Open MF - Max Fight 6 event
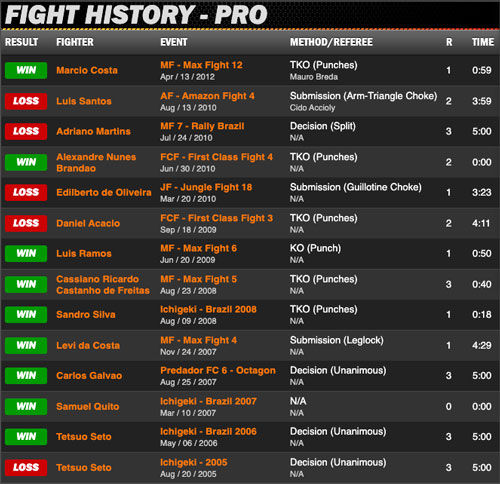Image resolution: width=500 pixels, height=484 pixels. [199, 248]
